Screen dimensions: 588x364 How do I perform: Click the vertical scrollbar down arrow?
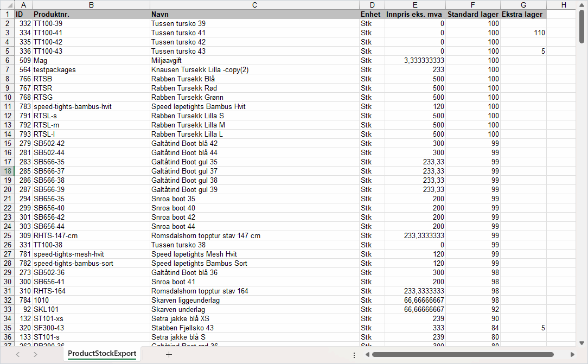tap(581, 343)
